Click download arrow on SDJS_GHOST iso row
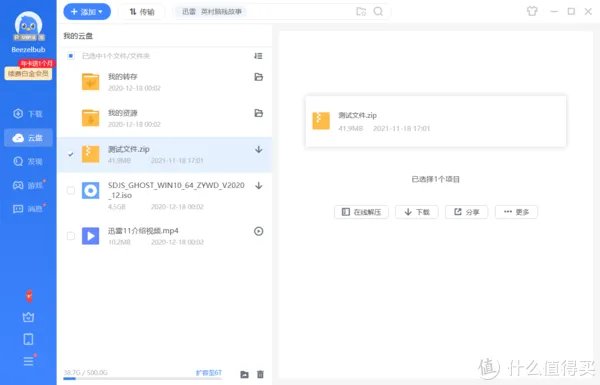Viewport: 600px width, 385px height. 259,186
